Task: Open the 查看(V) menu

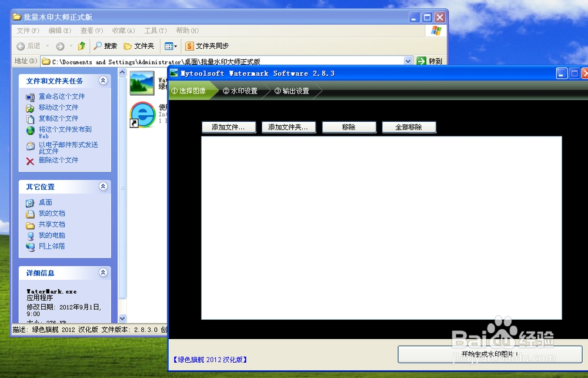Action: [x=92, y=31]
